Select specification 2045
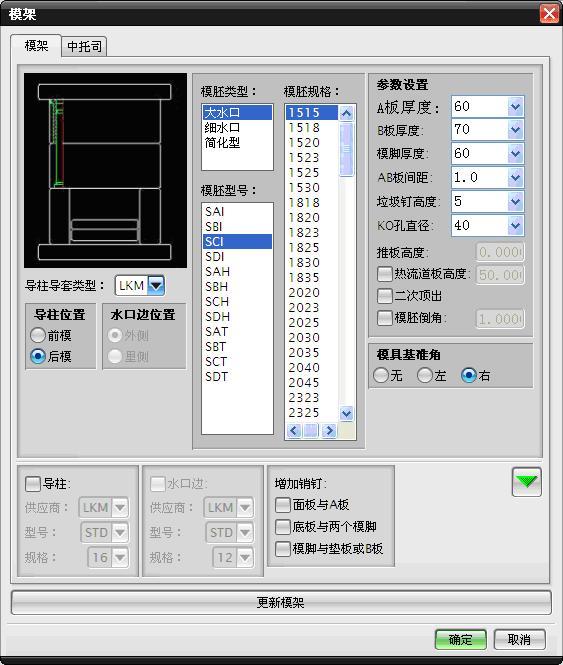 [312, 383]
